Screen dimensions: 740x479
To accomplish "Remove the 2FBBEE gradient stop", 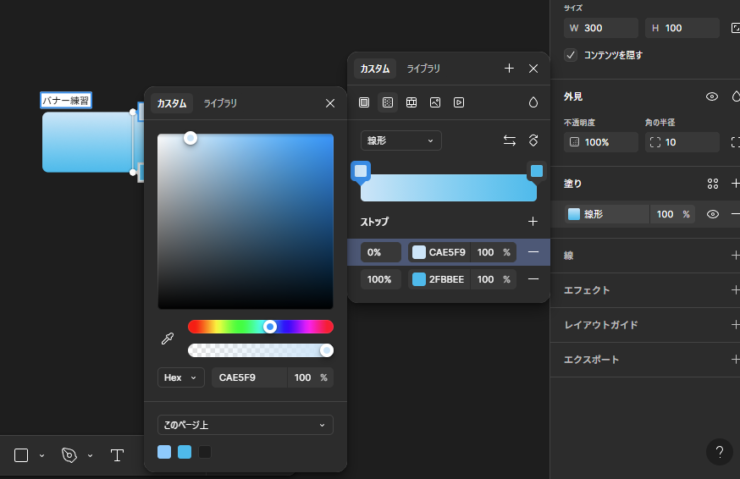I will tap(533, 279).
